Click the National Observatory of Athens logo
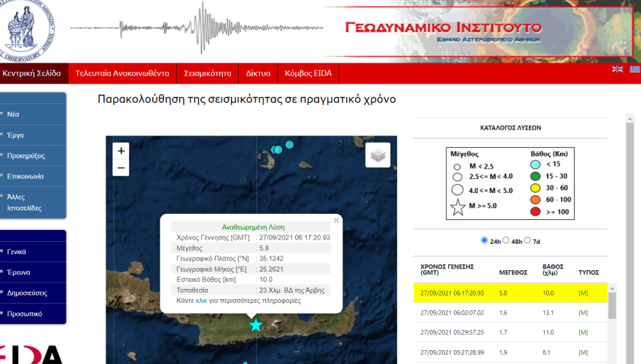The width and height of the screenshot is (641, 364). click(x=26, y=31)
